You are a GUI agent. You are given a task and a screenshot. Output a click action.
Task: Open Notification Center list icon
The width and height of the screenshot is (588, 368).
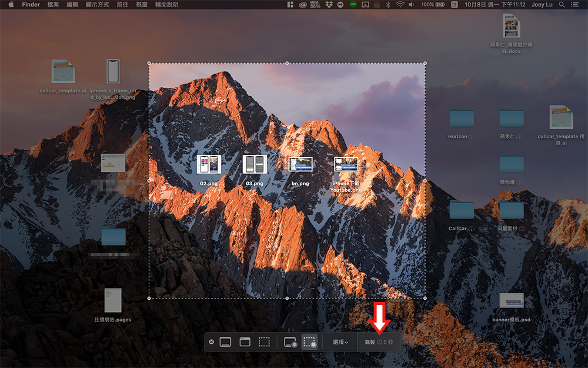574,5
